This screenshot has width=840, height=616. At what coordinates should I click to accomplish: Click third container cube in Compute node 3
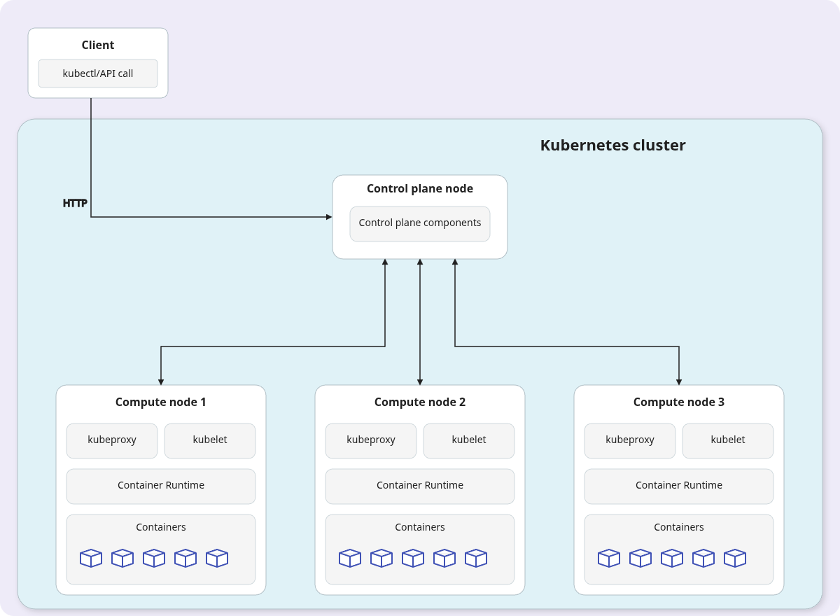click(672, 558)
